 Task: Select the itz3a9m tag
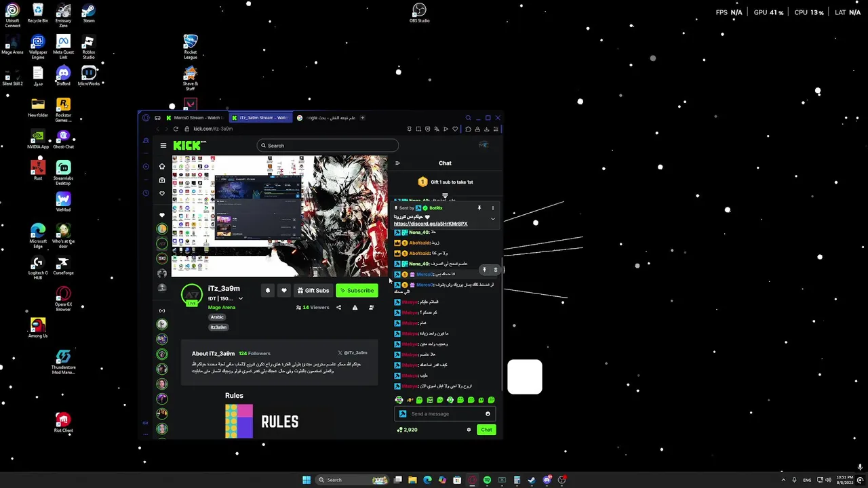pyautogui.click(x=218, y=327)
